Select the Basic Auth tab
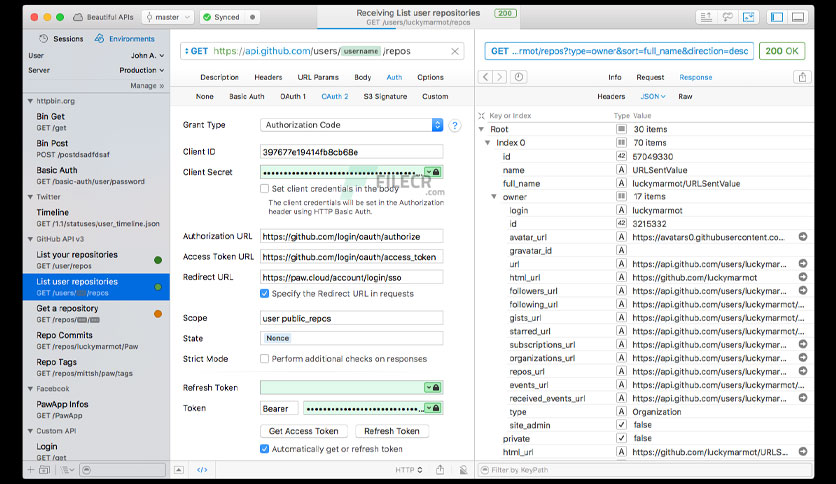This screenshot has width=836, height=484. (246, 96)
